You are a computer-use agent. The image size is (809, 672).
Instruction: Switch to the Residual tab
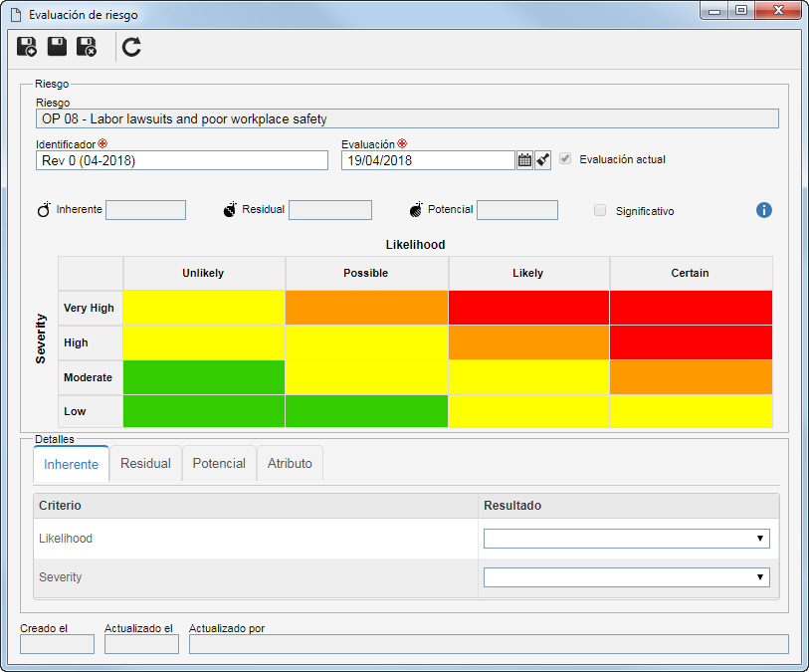[145, 464]
